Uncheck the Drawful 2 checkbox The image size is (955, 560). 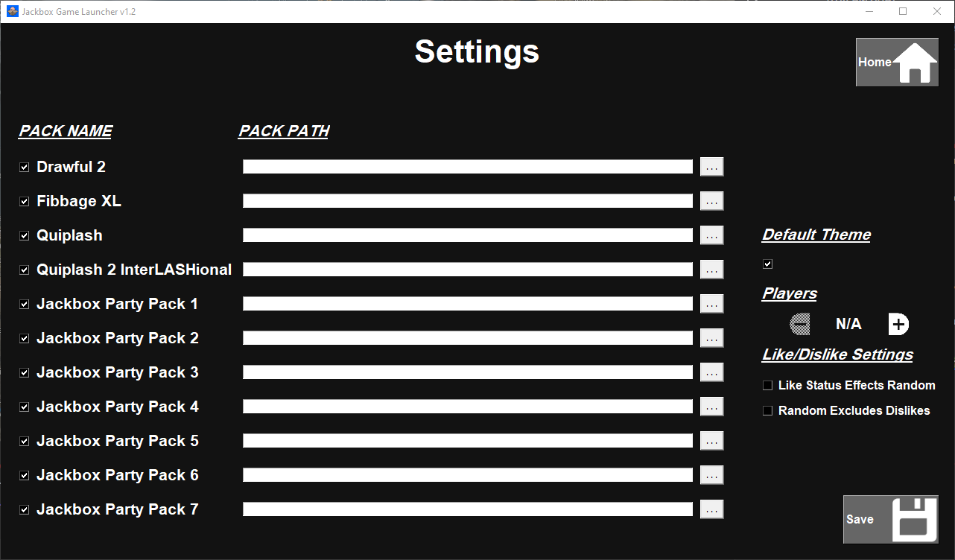(24, 166)
